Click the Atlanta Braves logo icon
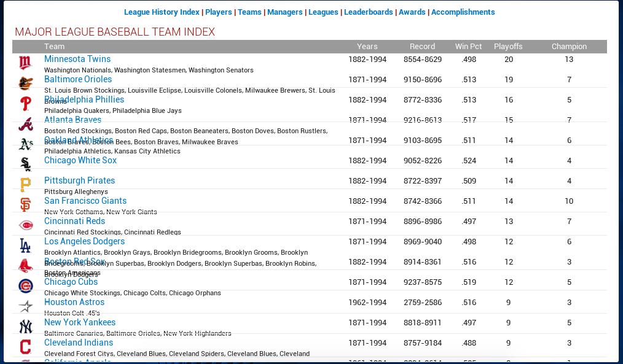The width and height of the screenshot is (623, 364). pyautogui.click(x=25, y=123)
